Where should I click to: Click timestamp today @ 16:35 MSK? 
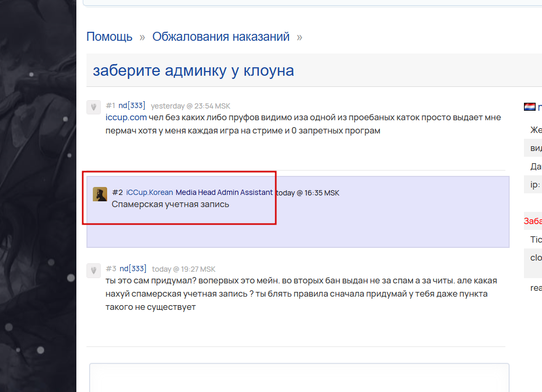(308, 193)
